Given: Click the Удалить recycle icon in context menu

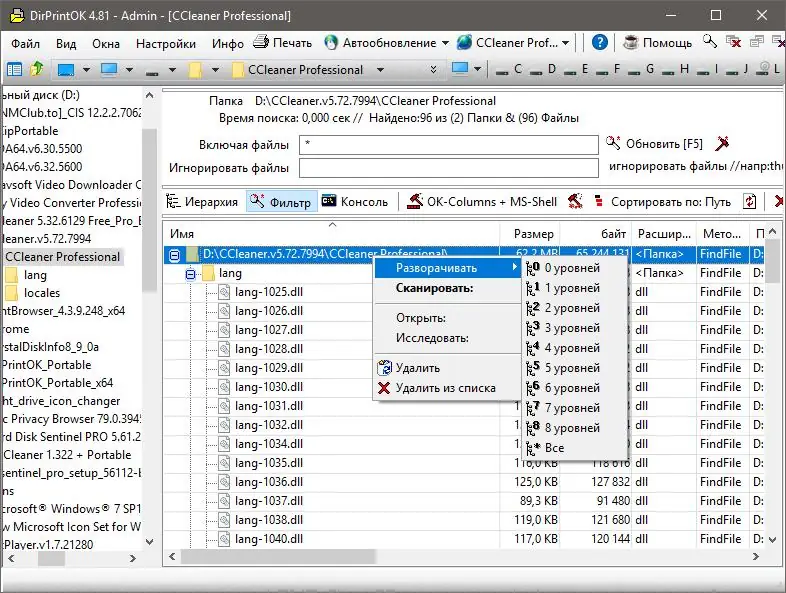Looking at the screenshot, I should [x=384, y=367].
